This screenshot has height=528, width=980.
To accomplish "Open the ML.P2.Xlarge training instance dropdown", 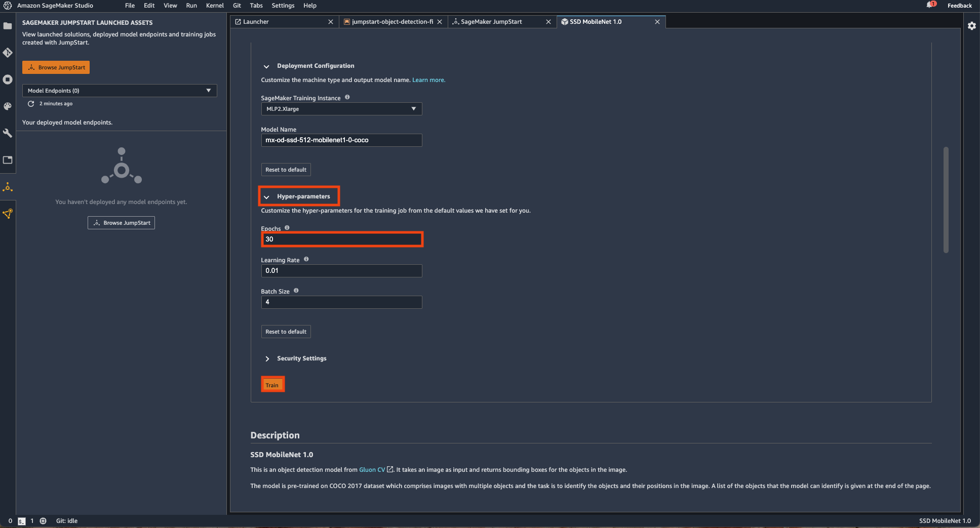I will [x=341, y=109].
